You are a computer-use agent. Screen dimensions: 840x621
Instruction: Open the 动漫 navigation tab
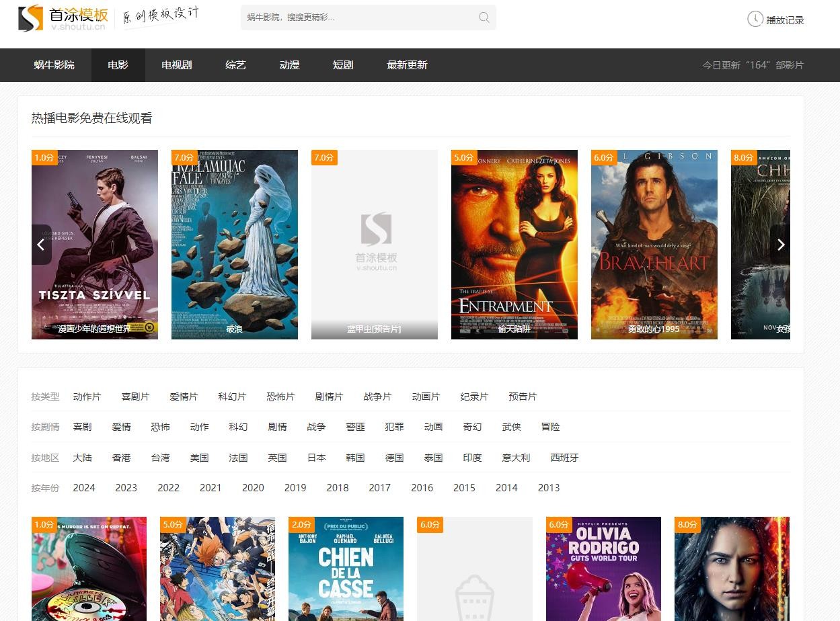[x=289, y=65]
